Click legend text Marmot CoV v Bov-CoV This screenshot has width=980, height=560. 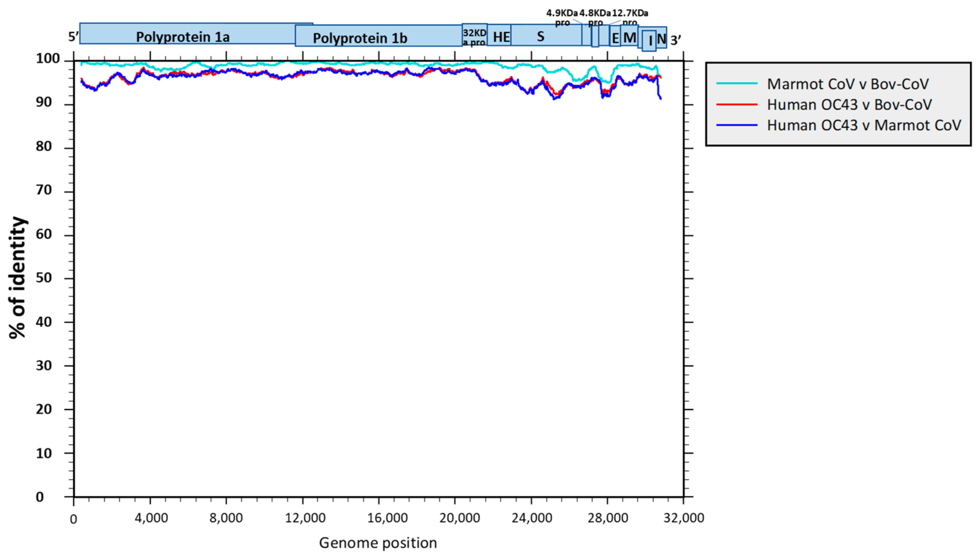coord(847,84)
